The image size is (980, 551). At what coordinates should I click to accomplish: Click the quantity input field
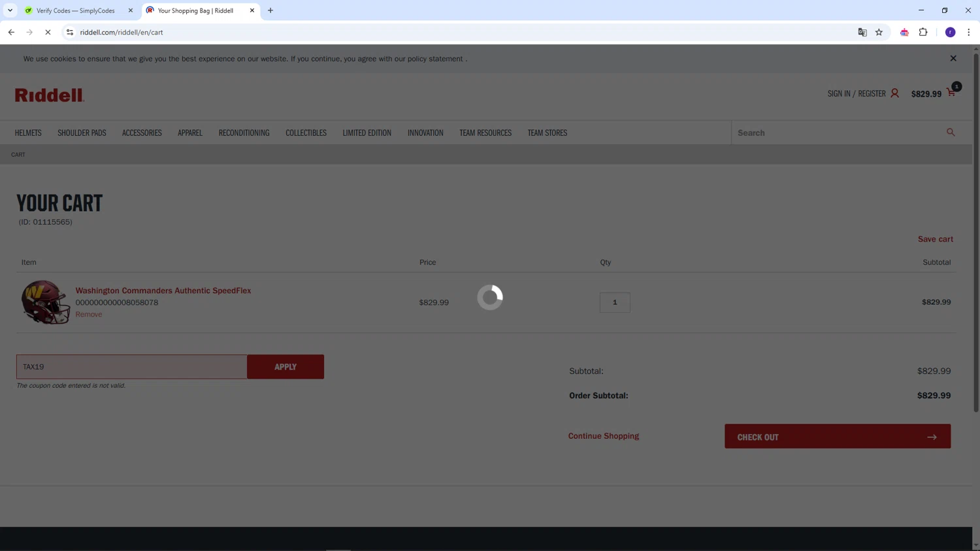(x=615, y=302)
